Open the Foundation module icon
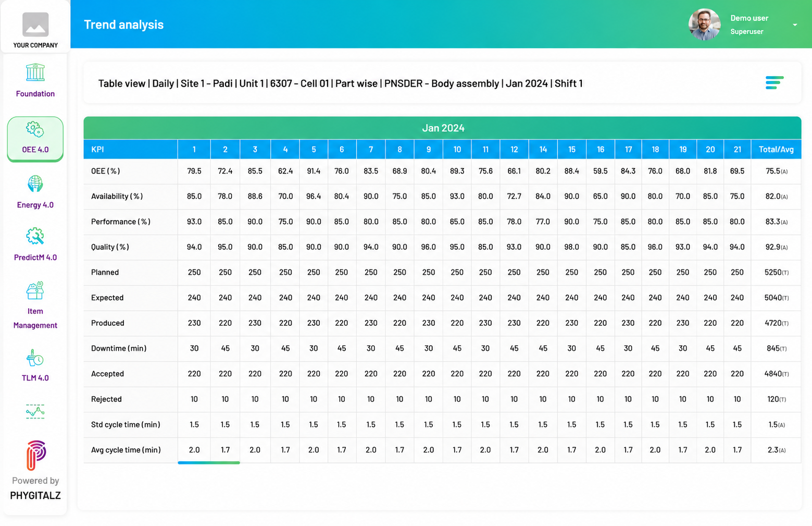Image resolution: width=812 pixels, height=526 pixels. (35, 72)
